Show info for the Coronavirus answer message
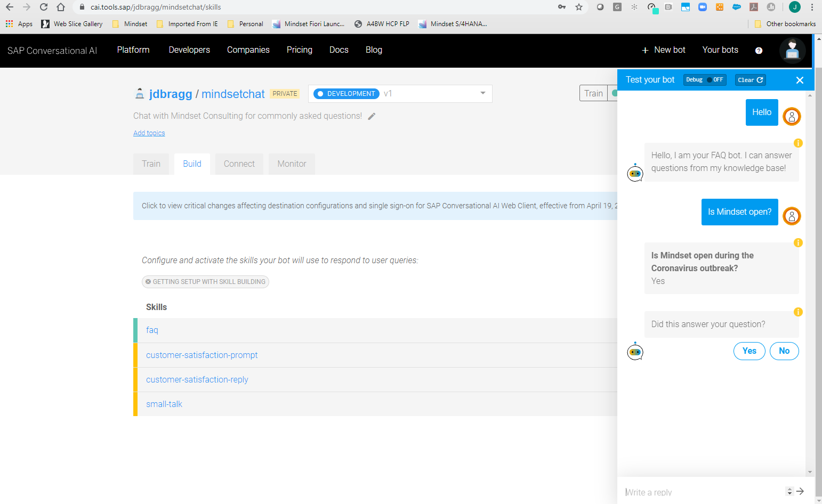Viewport: 822px width, 504px height. [798, 242]
